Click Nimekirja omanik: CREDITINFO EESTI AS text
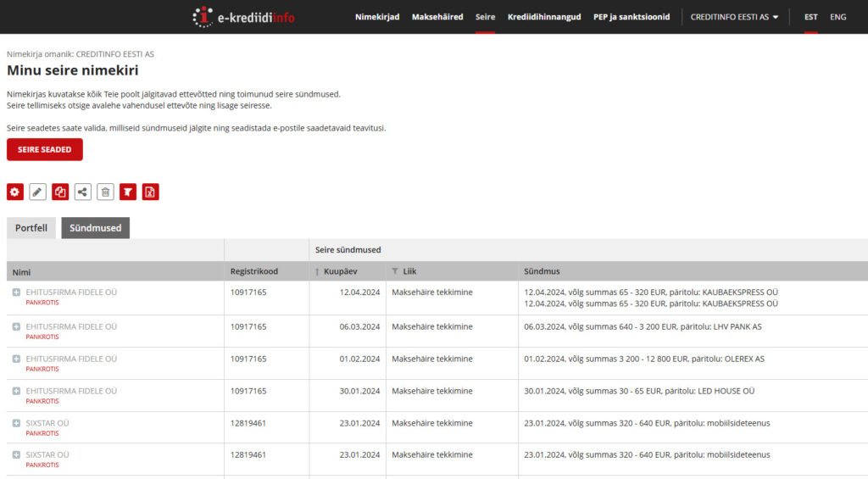Image resolution: width=868 pixels, height=479 pixels. [81, 54]
